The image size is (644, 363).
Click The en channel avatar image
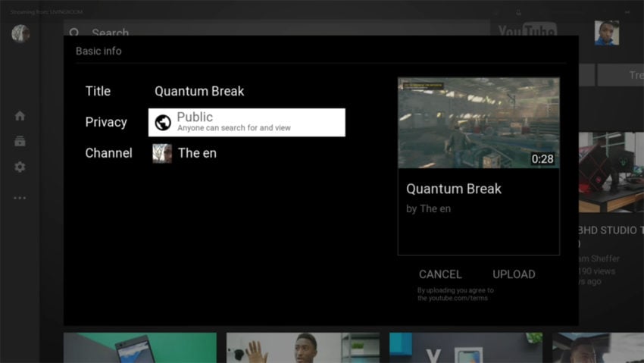click(x=162, y=153)
